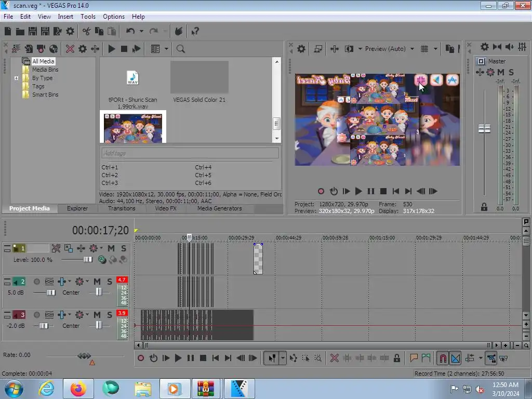Toggle Enable Snapping magnet button
The height and width of the screenshot is (399, 532).
[443, 358]
